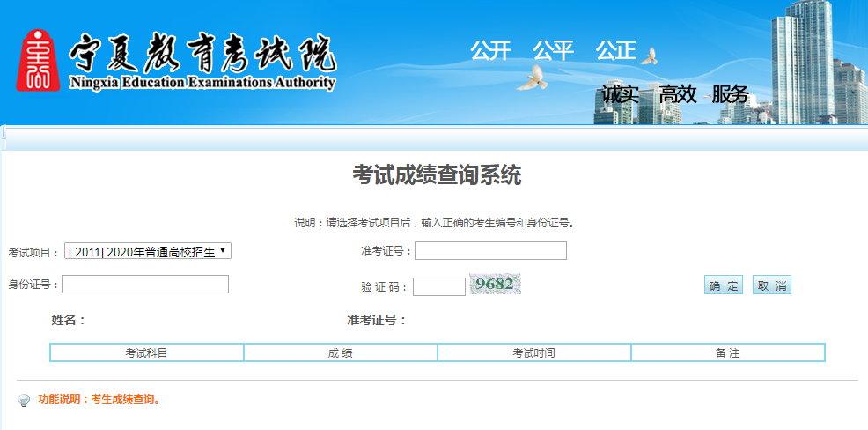Click into the 身份证号 text box
This screenshot has height=430, width=868.
point(145,284)
